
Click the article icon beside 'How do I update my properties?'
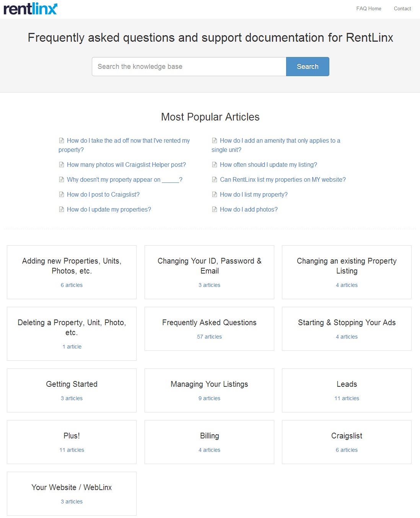pos(61,209)
